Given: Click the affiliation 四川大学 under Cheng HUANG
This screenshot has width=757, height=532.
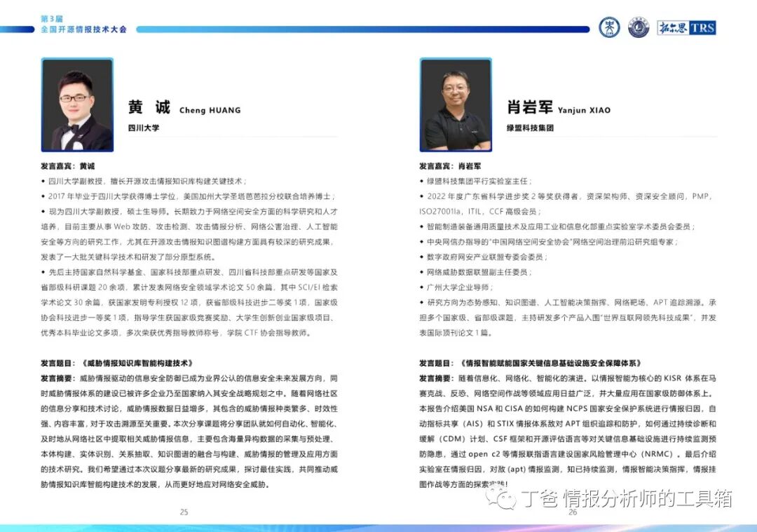Looking at the screenshot, I should click(144, 128).
